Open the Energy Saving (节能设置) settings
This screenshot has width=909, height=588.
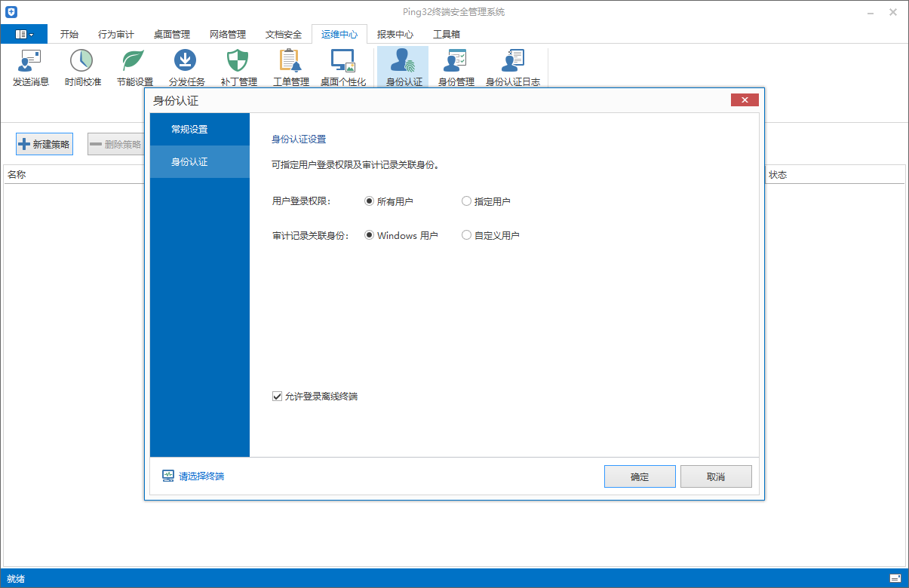click(134, 68)
